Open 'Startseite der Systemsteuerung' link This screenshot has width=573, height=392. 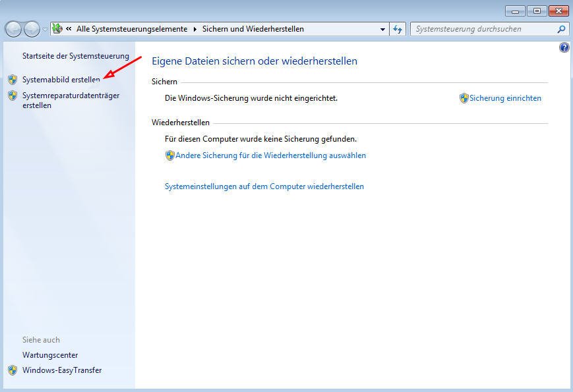coord(76,56)
